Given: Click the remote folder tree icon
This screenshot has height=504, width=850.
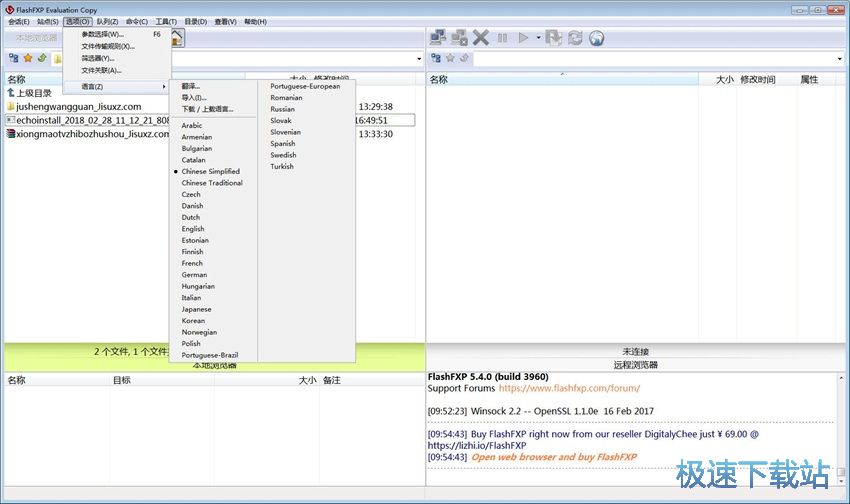Looking at the screenshot, I should point(436,58).
